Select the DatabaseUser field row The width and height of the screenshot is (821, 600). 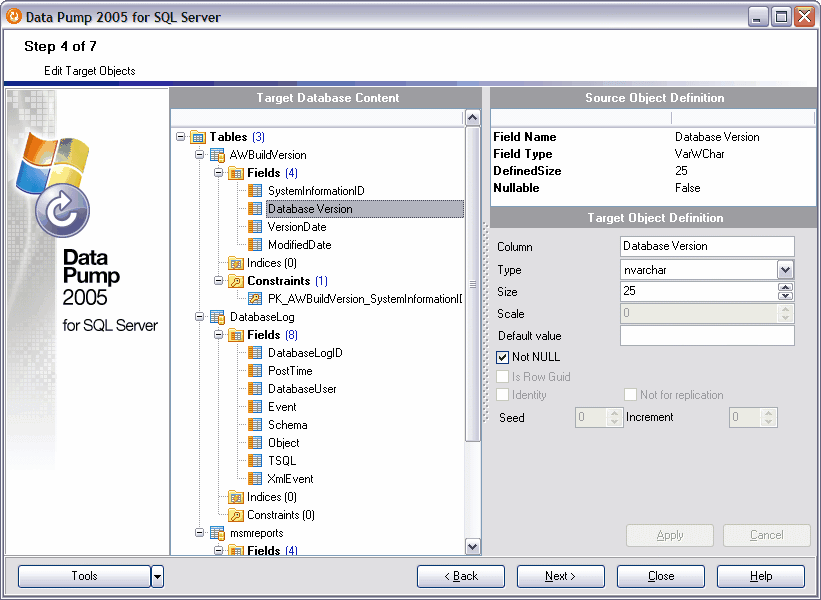[302, 388]
